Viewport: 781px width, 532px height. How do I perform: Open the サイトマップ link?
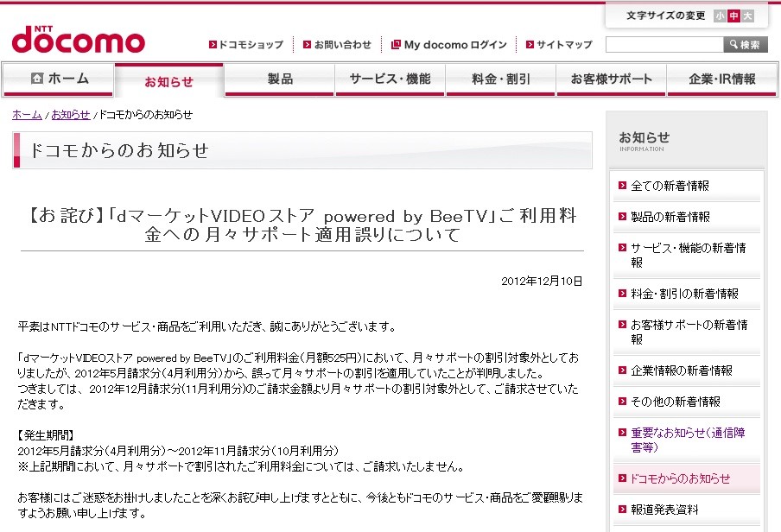coord(559,45)
